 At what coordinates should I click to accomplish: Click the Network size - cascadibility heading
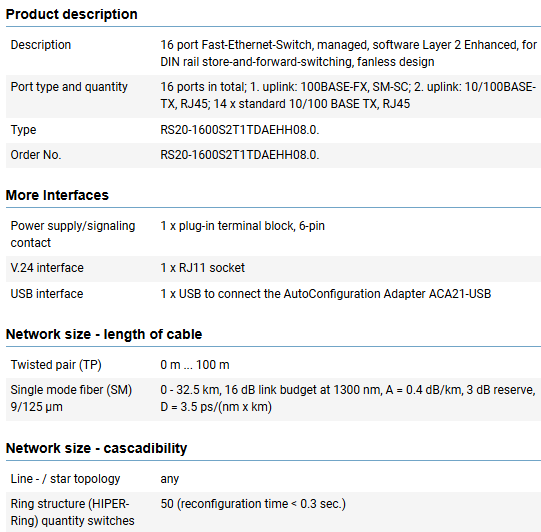[97, 448]
